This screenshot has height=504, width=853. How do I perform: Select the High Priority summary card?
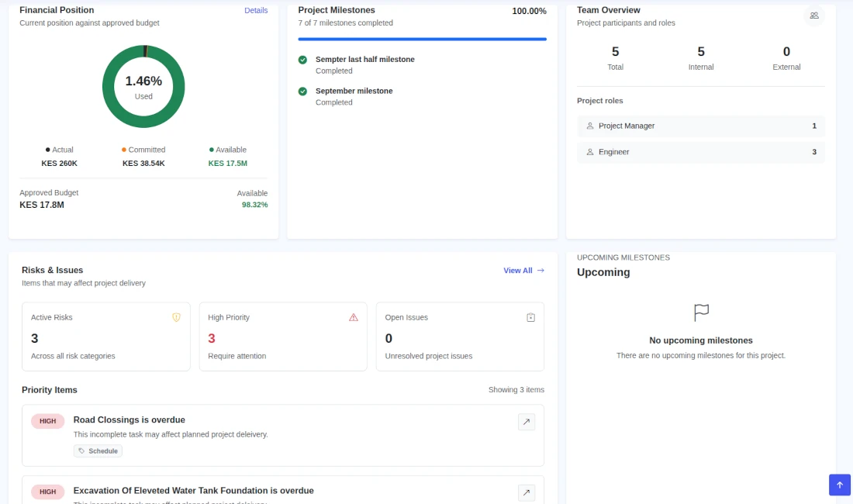283,337
